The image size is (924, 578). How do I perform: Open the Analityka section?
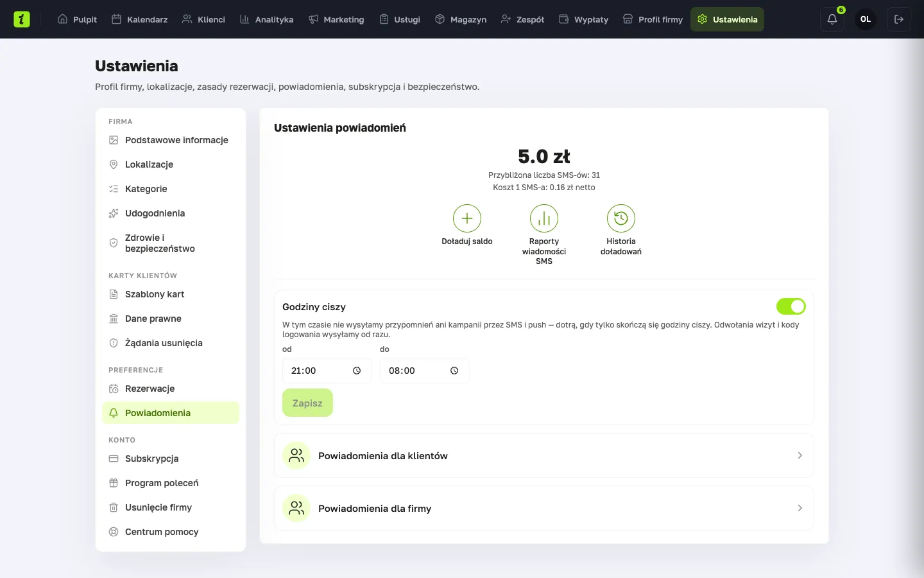click(x=266, y=19)
